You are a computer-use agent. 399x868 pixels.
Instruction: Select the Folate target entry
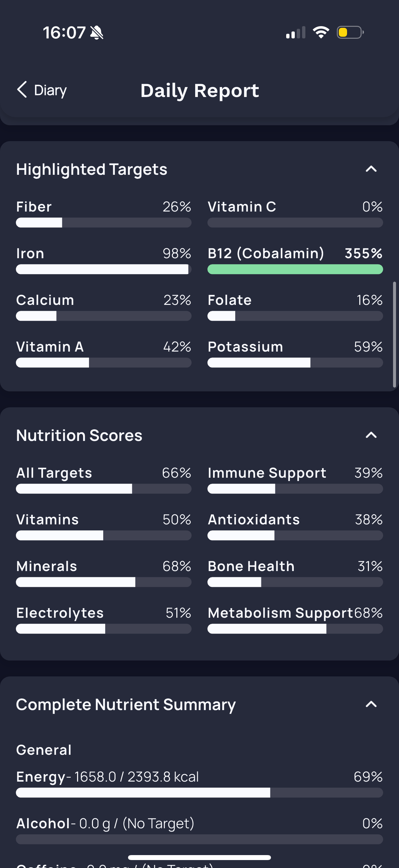[x=295, y=307]
